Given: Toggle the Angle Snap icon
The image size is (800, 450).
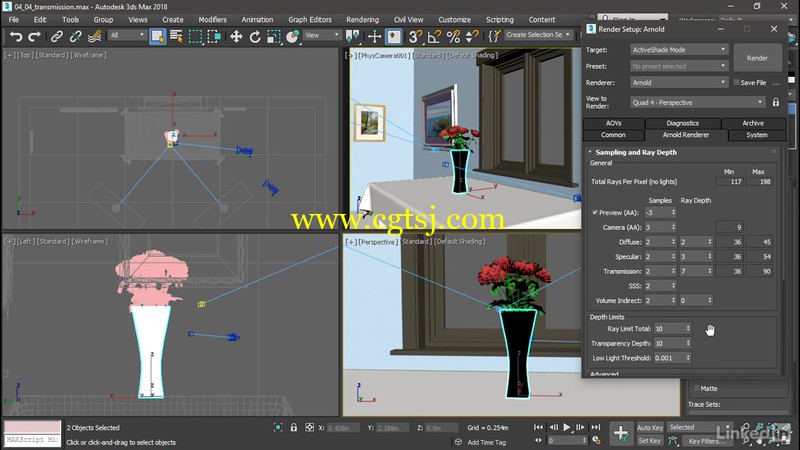Looking at the screenshot, I should [x=434, y=36].
